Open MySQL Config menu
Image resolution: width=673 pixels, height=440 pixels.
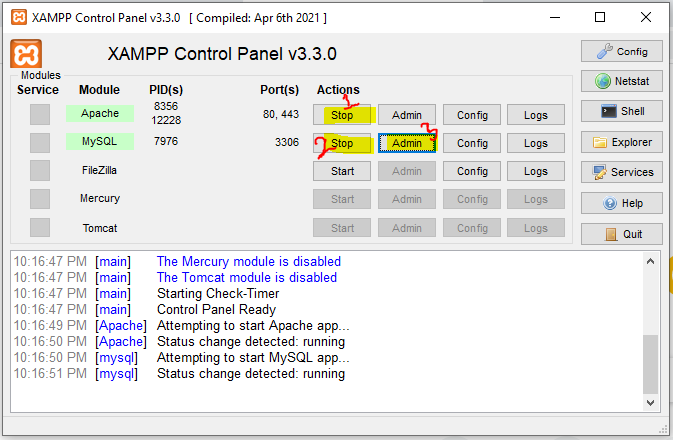pyautogui.click(x=472, y=143)
